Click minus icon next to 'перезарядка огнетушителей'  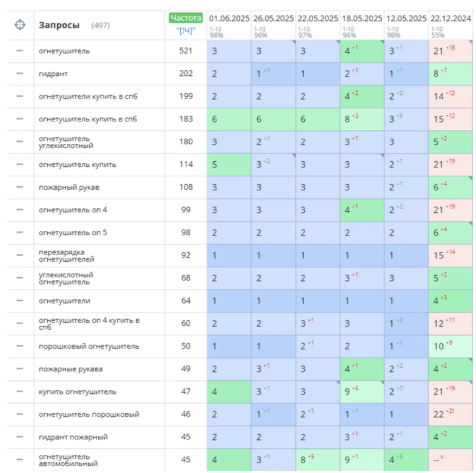pyautogui.click(x=20, y=255)
